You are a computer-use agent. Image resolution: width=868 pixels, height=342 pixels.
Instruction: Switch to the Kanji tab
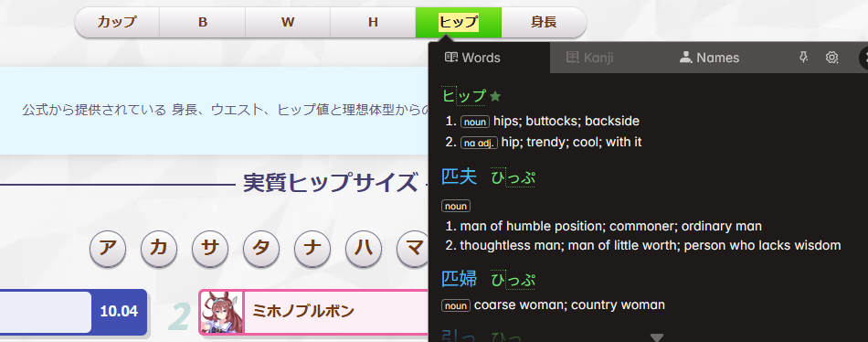coord(590,58)
